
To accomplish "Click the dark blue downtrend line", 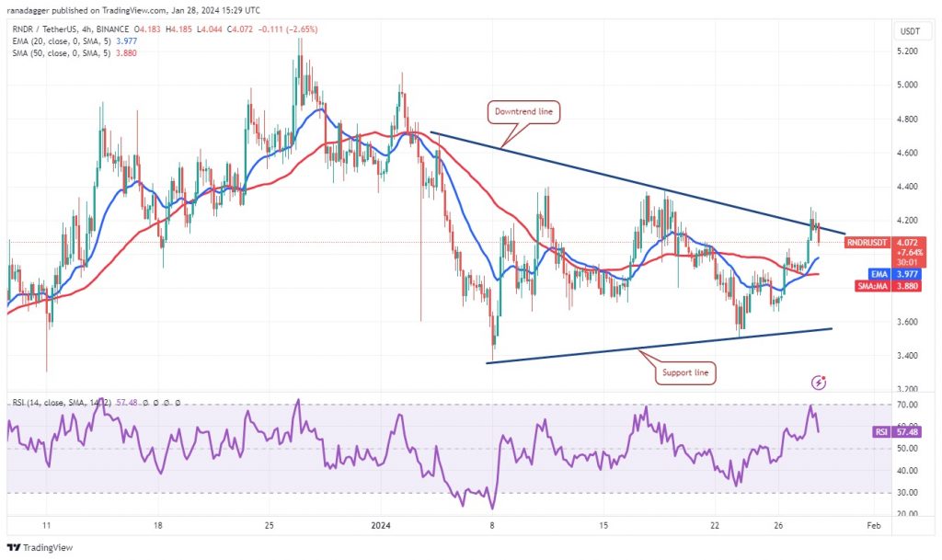I will 637,182.
